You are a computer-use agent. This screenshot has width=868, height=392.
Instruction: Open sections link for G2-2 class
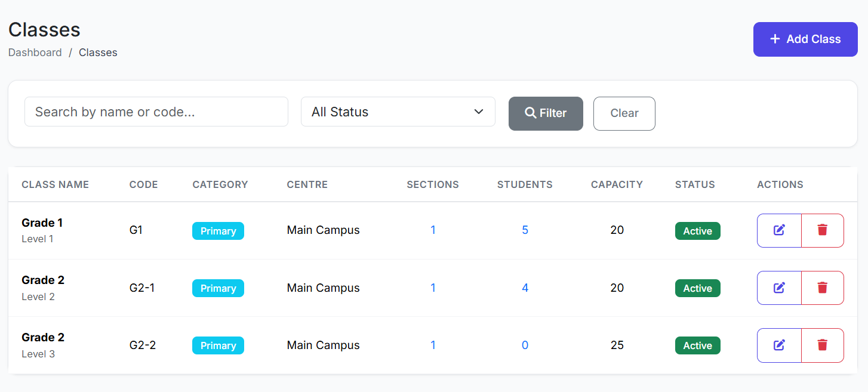[433, 345]
